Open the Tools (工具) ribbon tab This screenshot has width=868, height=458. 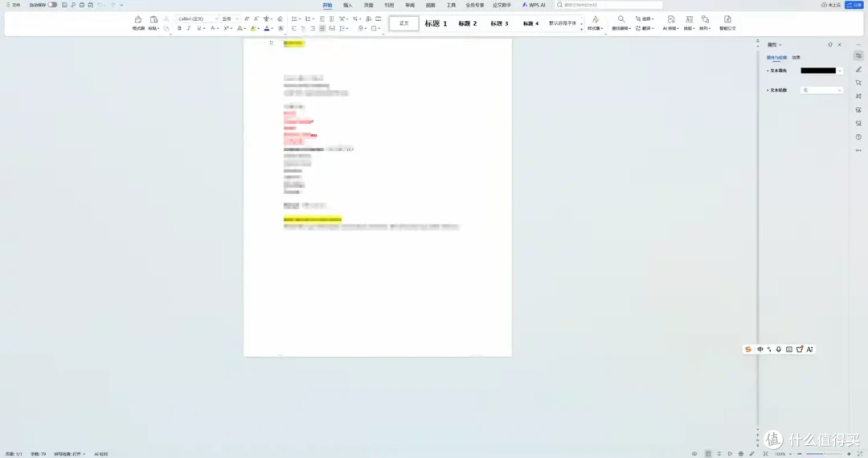[451, 5]
